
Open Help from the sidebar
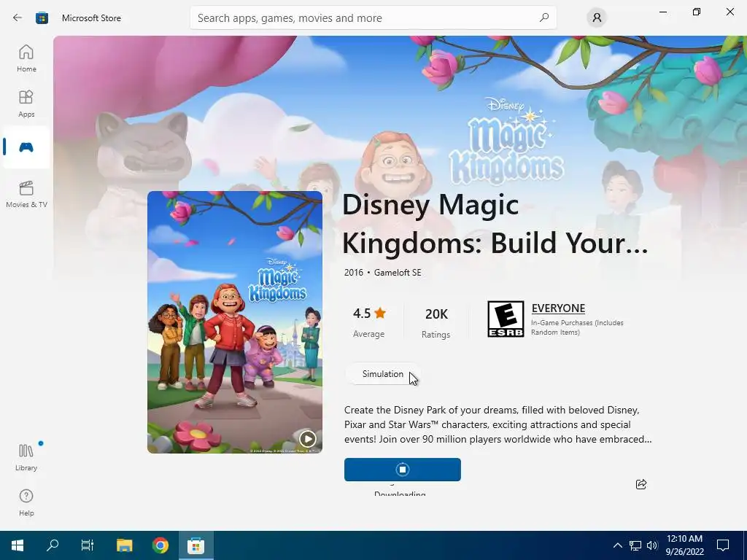click(26, 502)
